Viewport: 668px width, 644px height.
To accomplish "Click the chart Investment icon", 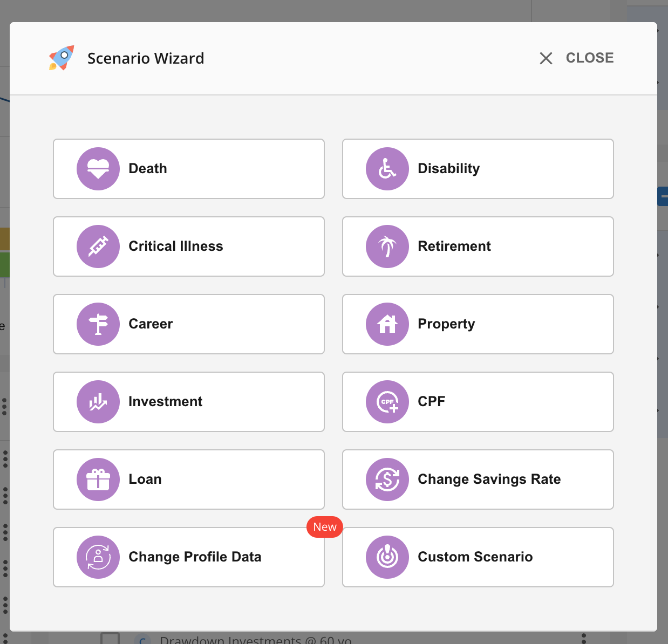I will [x=98, y=402].
